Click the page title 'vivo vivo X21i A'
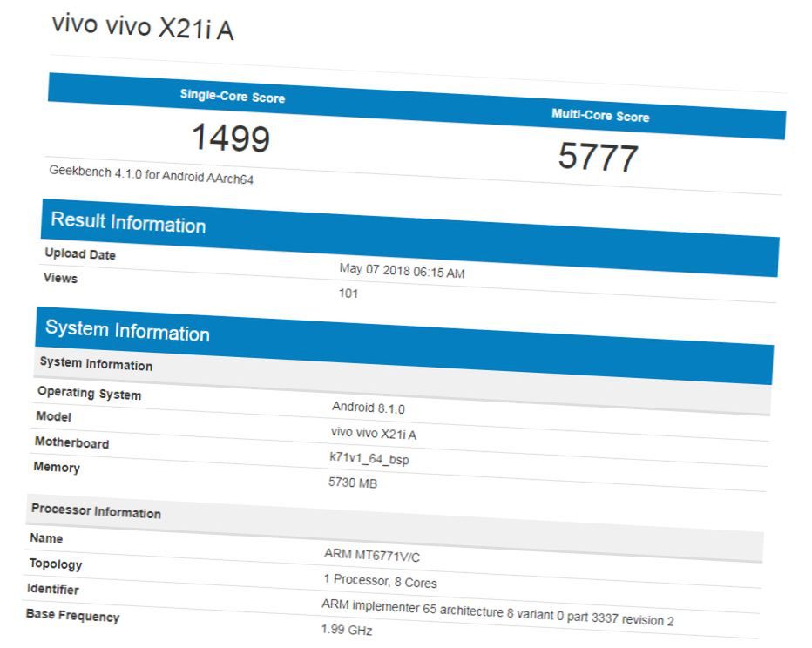This screenshot has width=812, height=648. 143,27
